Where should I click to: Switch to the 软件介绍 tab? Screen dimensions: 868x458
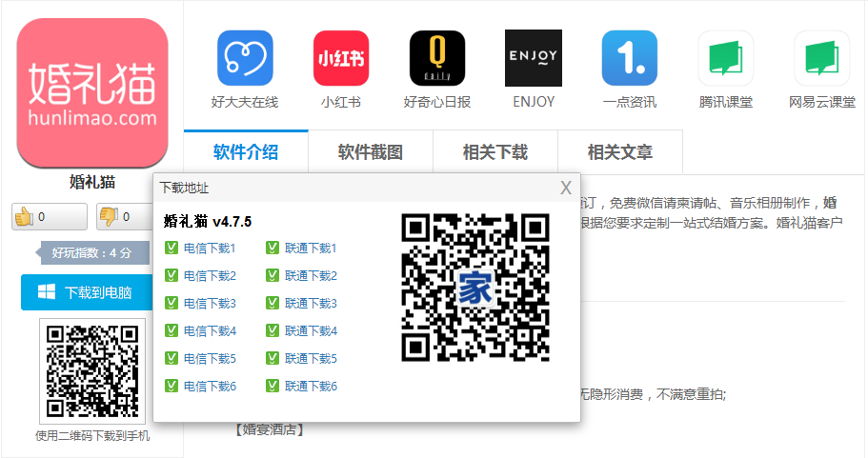coord(246,151)
